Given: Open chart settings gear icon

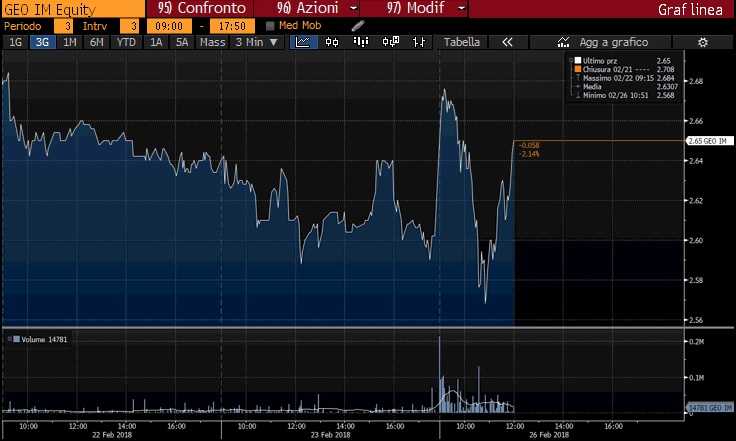Looking at the screenshot, I should (703, 42).
